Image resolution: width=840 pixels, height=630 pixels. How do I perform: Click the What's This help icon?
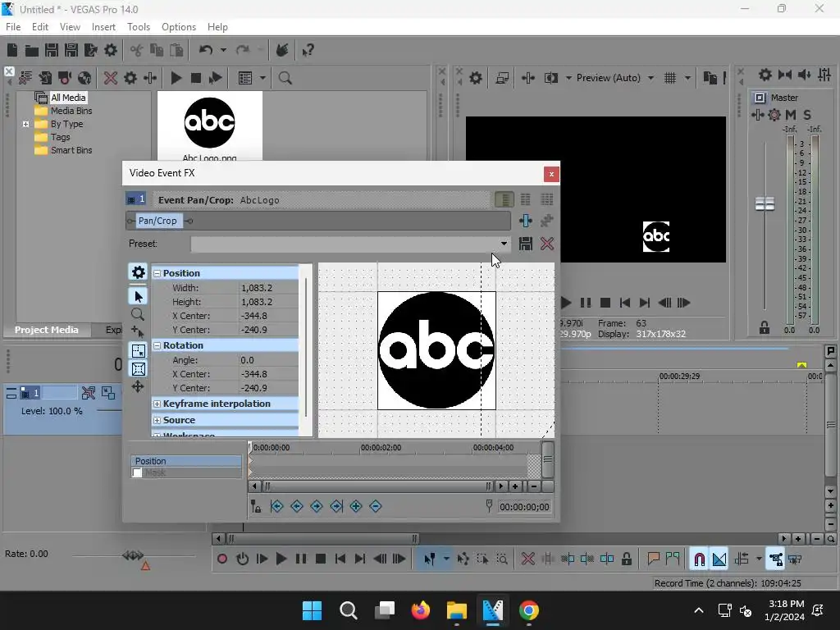pyautogui.click(x=308, y=50)
